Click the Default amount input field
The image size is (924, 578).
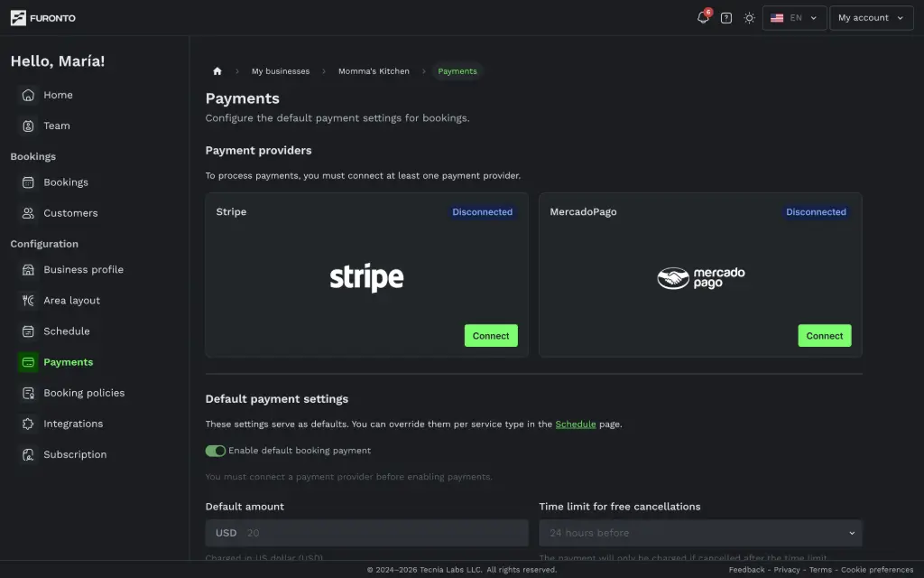366,533
